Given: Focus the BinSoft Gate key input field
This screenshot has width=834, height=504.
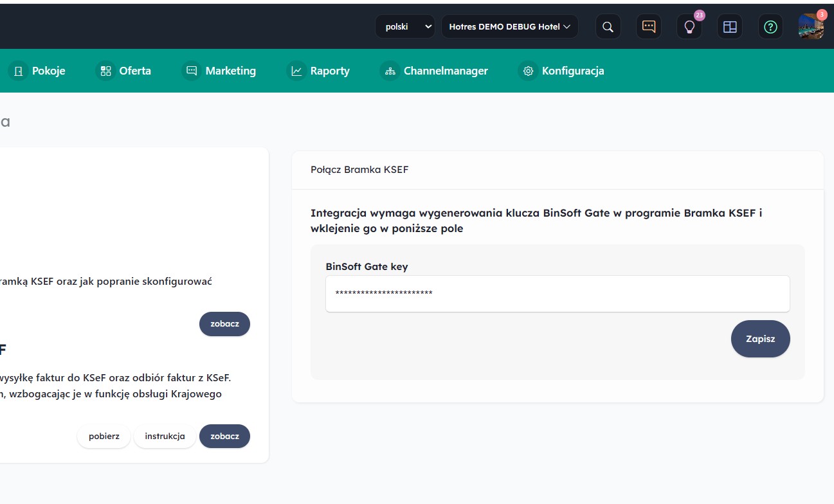Looking at the screenshot, I should coord(557,294).
